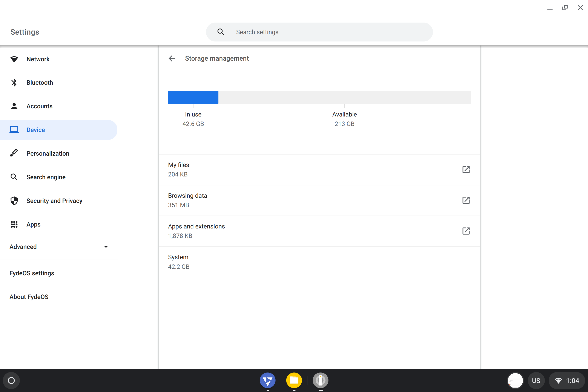This screenshot has height=392, width=588.
Task: Click the Settings title text
Action: [x=25, y=32]
